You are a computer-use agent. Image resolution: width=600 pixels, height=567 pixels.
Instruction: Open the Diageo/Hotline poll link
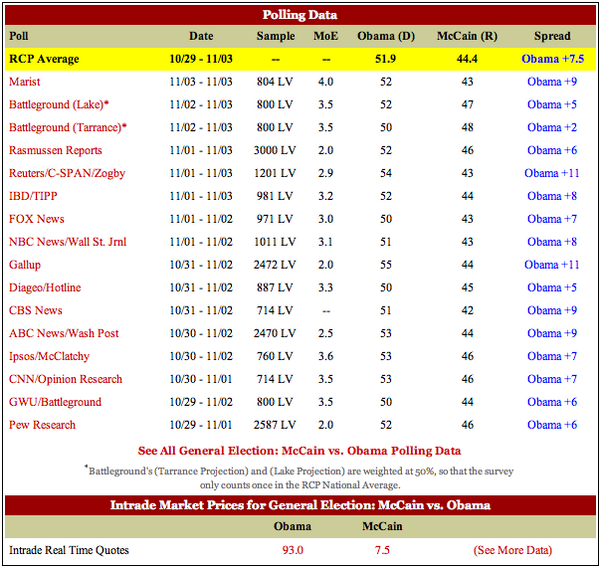click(45, 288)
